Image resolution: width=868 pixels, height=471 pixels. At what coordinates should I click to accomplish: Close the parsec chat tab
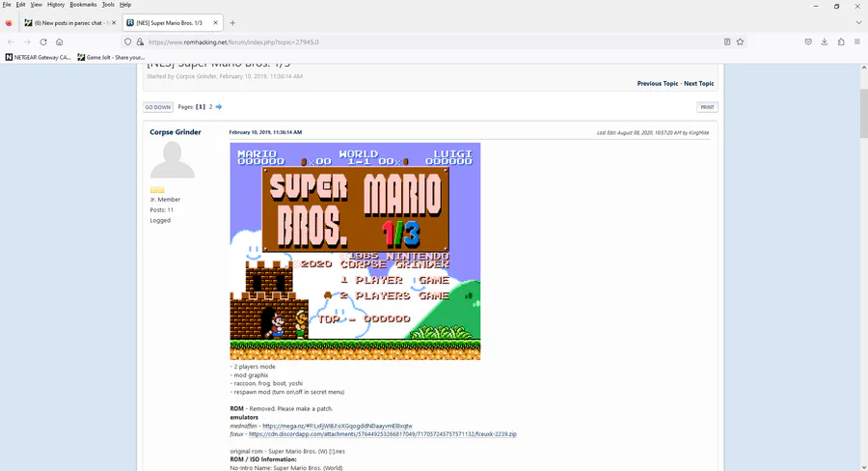114,23
